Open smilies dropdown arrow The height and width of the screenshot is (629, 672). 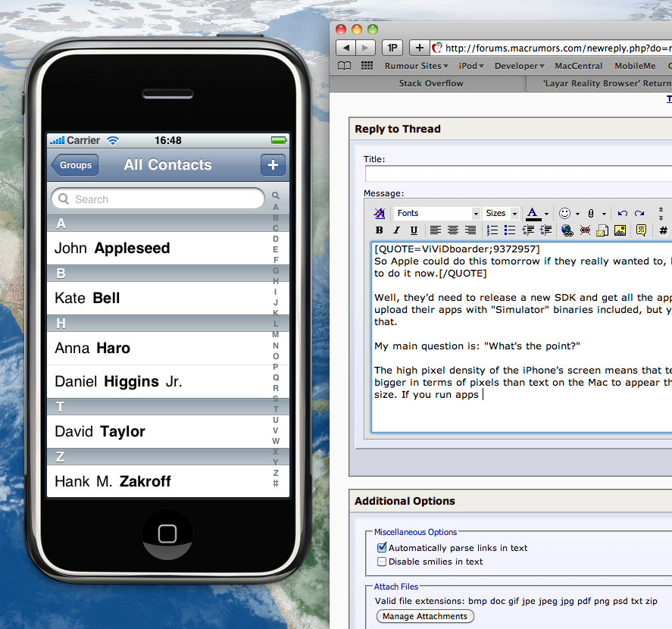tap(577, 214)
